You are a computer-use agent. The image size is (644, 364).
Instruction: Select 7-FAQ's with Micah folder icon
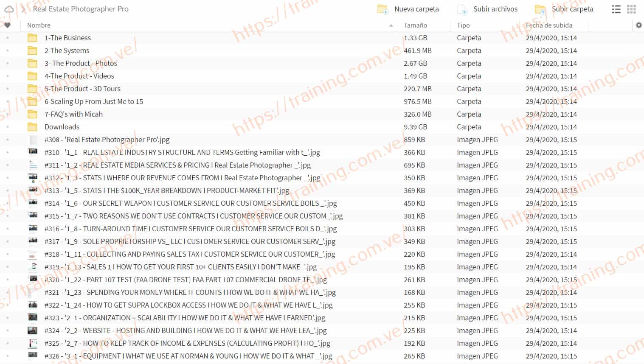click(32, 114)
